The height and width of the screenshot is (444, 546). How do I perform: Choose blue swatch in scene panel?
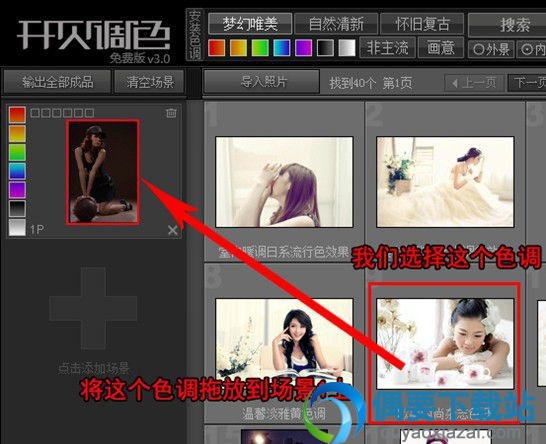point(17,171)
